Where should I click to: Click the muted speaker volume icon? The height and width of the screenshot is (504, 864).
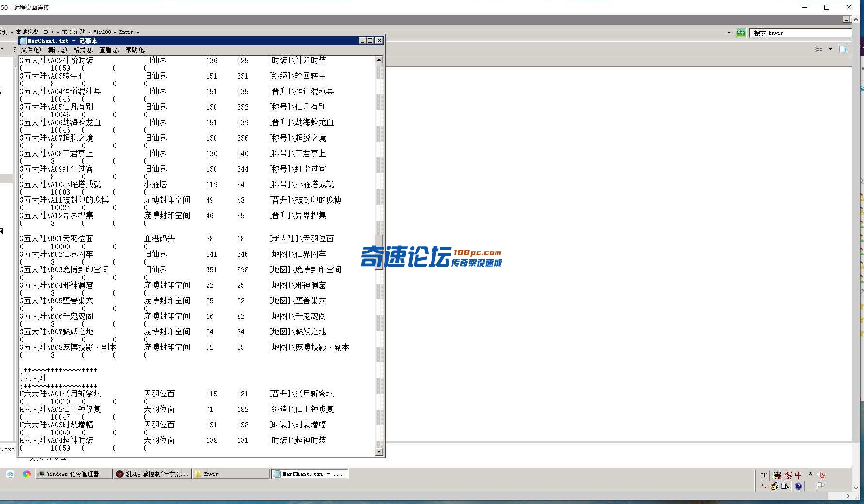coord(821,475)
